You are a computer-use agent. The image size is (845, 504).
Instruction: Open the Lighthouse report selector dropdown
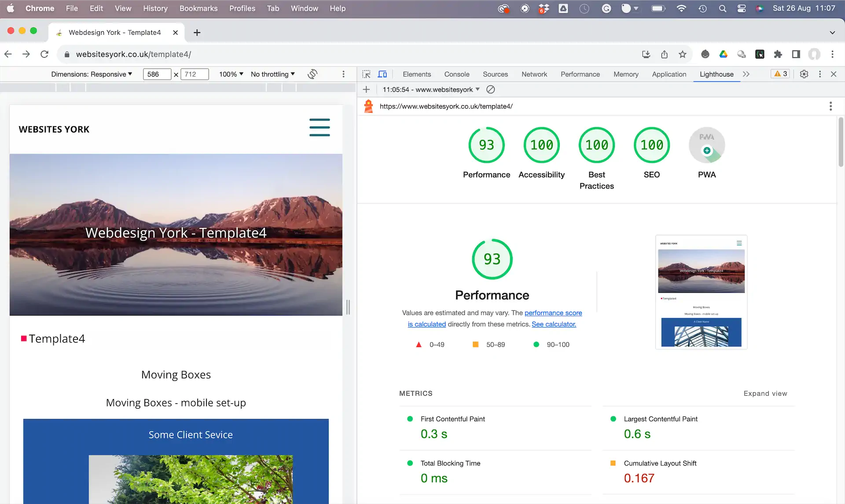coord(431,89)
